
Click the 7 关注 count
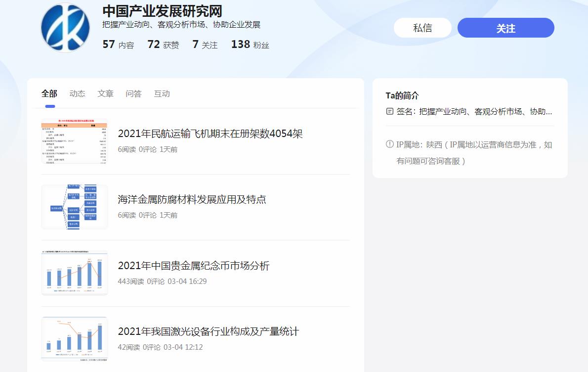[205, 45]
